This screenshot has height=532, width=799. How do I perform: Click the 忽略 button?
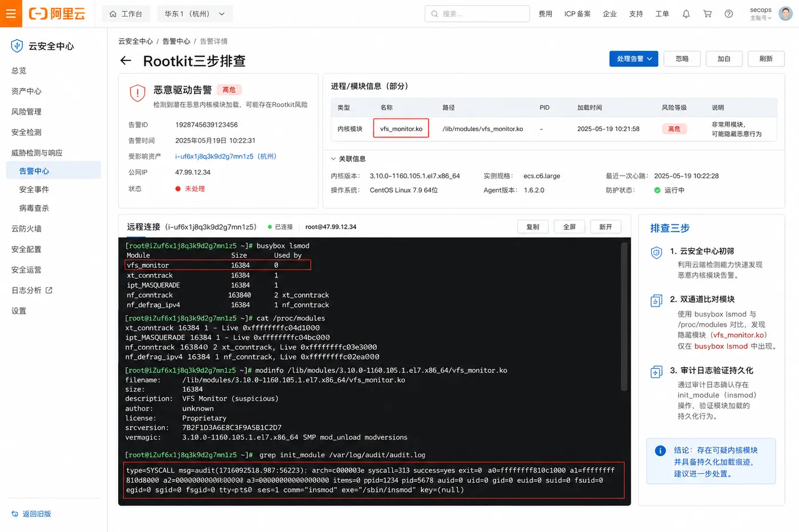682,59
